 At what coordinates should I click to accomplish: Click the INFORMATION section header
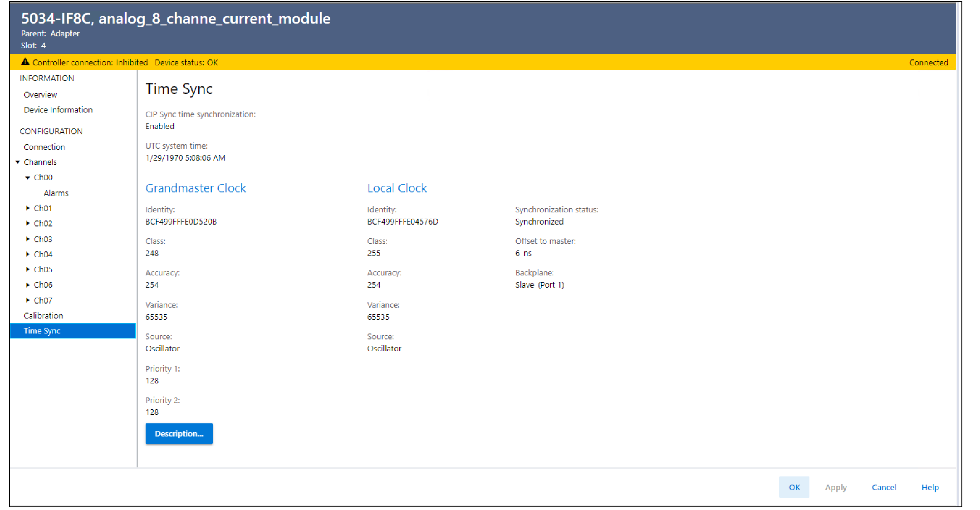[47, 78]
